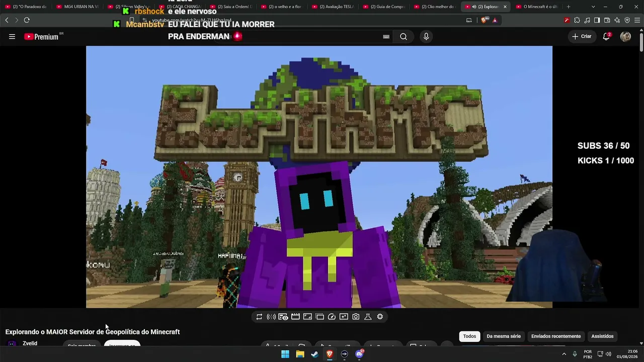Open YouTube notifications bell
Screen dimensions: 644x362
(607, 36)
